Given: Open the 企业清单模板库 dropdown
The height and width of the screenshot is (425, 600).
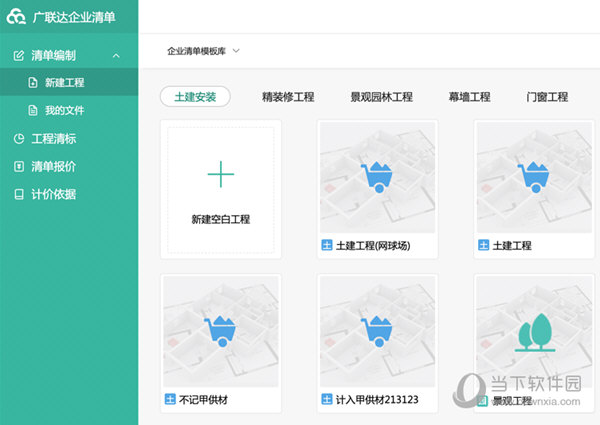Looking at the screenshot, I should click(203, 51).
